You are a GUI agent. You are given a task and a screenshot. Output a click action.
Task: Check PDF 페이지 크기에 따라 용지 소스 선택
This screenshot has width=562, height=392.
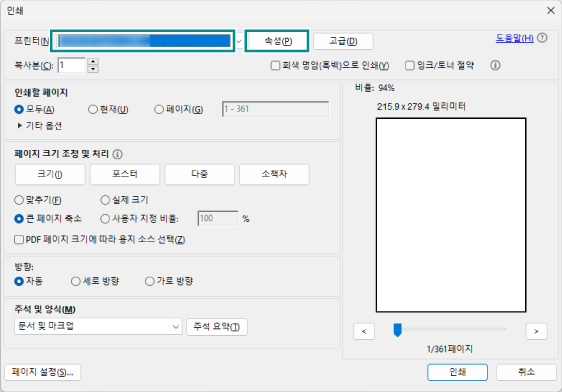19,239
